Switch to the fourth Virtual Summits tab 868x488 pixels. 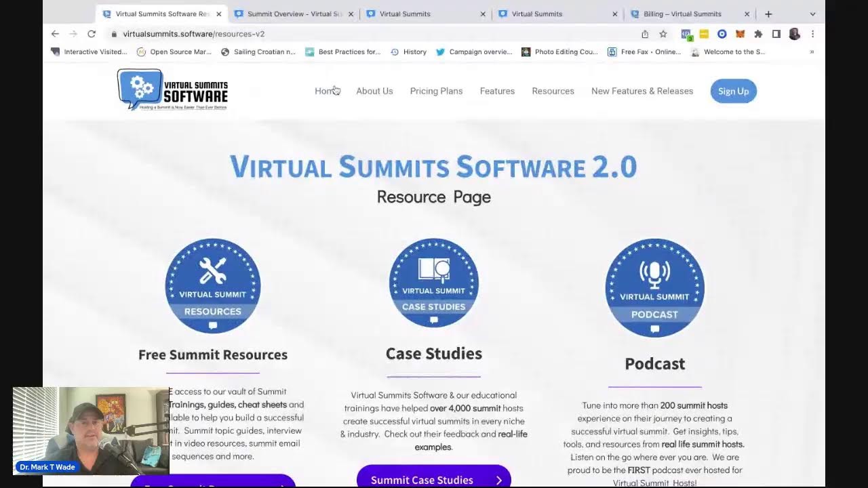click(557, 14)
